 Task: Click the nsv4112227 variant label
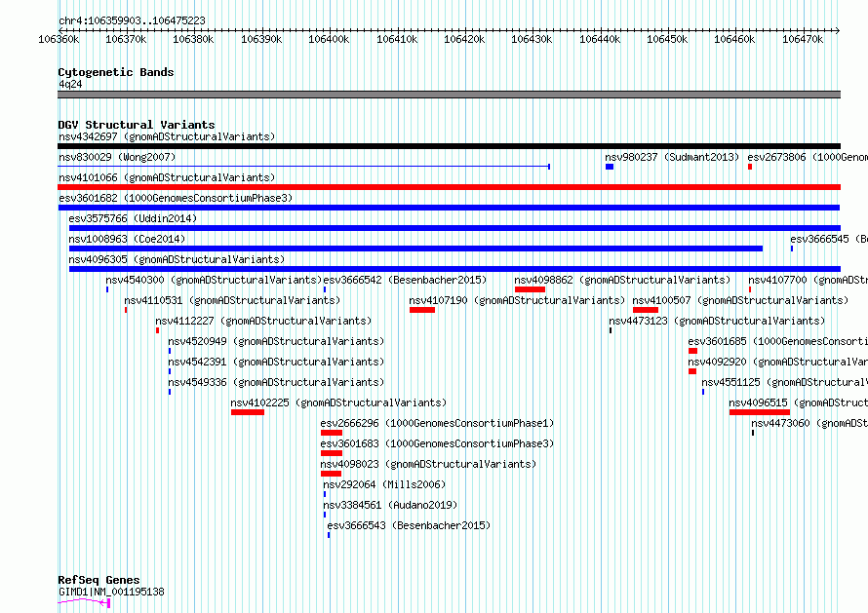coord(263,321)
